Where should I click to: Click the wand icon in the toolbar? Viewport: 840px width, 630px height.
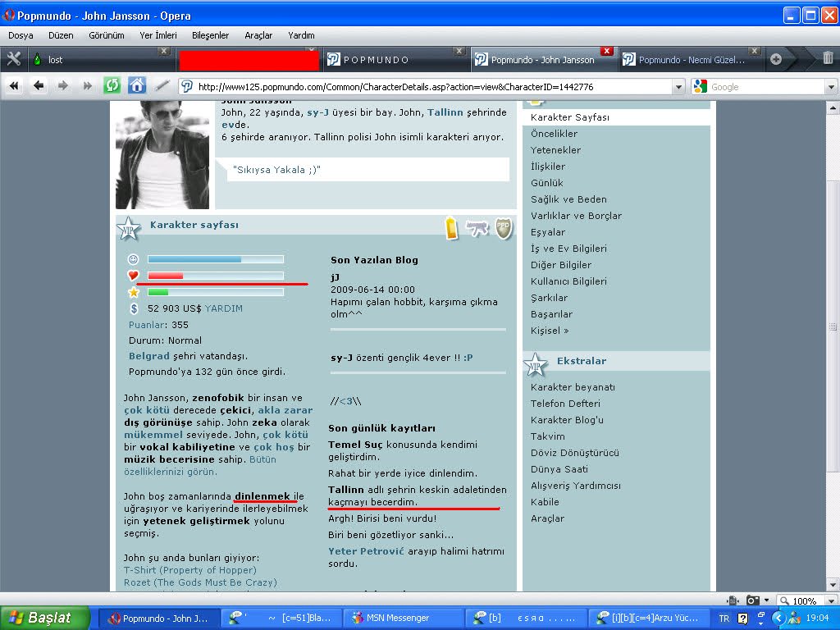pyautogui.click(x=162, y=85)
